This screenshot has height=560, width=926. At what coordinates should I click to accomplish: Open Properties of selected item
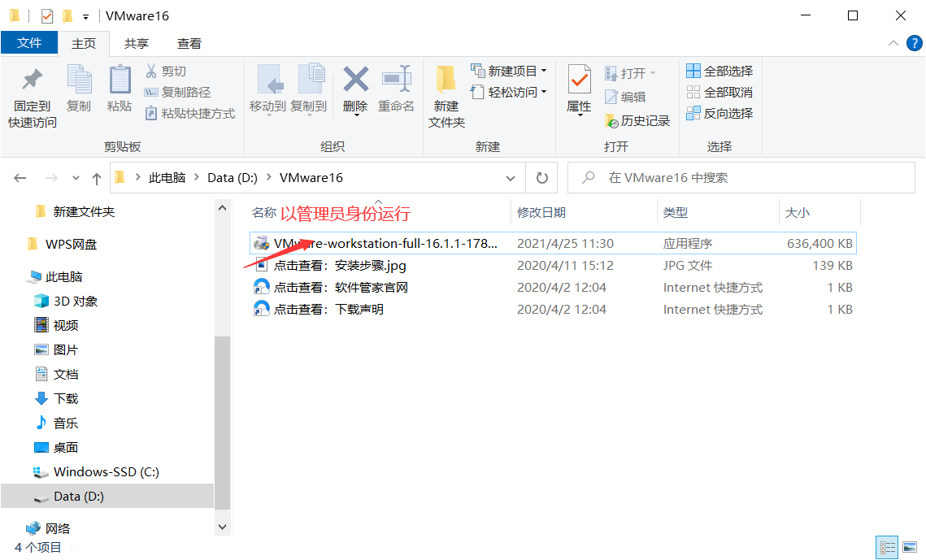point(579,89)
